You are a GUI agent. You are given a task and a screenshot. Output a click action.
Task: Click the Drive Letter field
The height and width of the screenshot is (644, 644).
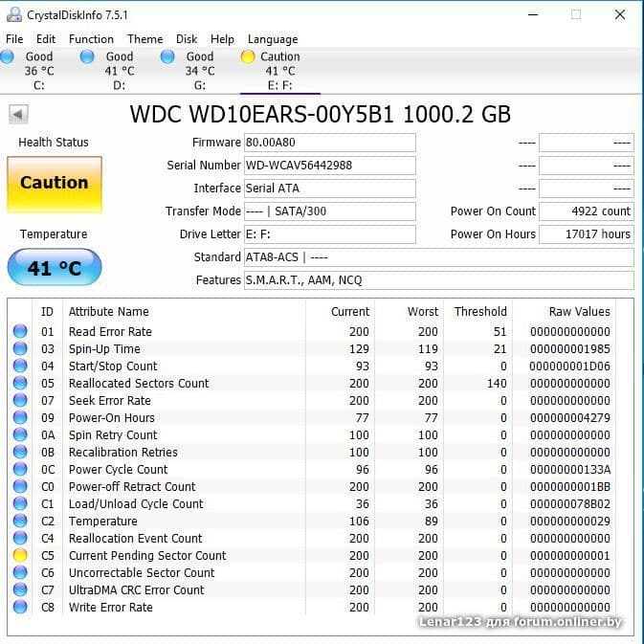pyautogui.click(x=330, y=234)
